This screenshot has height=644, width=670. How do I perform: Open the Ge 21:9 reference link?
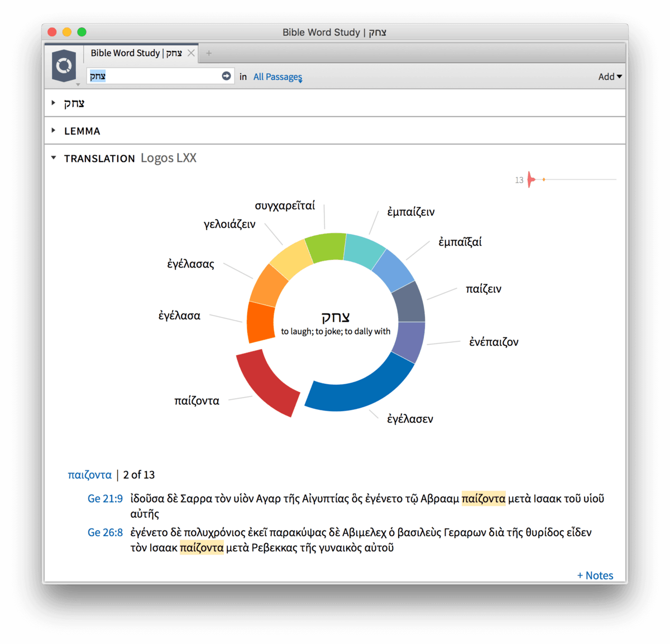(105, 499)
